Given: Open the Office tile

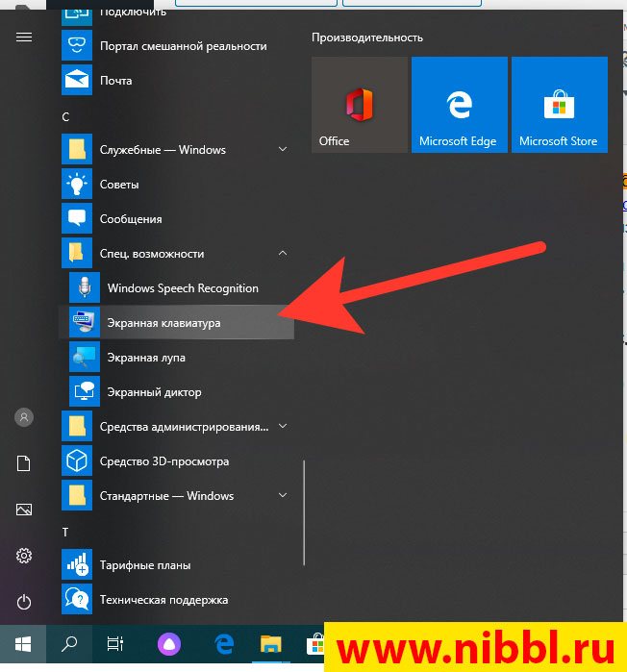Looking at the screenshot, I should click(360, 105).
